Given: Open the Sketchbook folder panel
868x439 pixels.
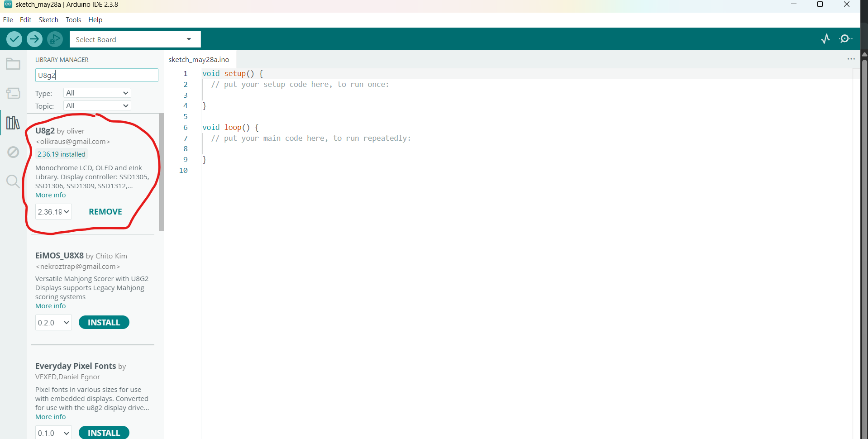Looking at the screenshot, I should [x=13, y=64].
